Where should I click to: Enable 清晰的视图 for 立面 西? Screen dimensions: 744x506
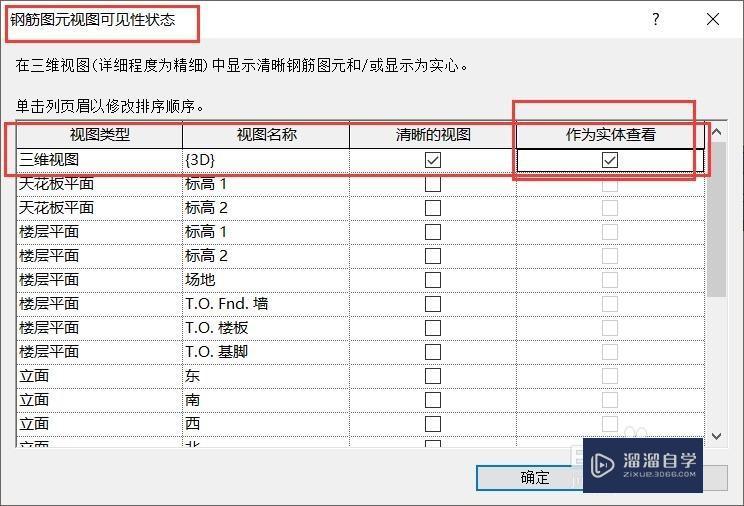point(433,424)
